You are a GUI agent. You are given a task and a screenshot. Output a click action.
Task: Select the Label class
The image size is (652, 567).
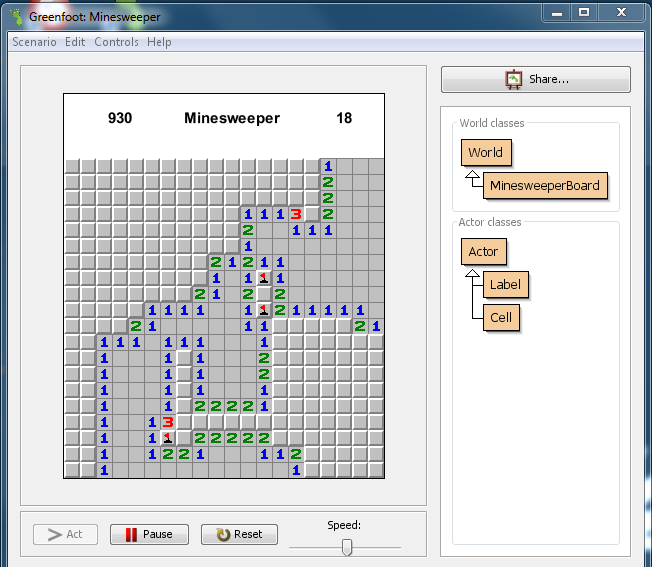(x=506, y=285)
